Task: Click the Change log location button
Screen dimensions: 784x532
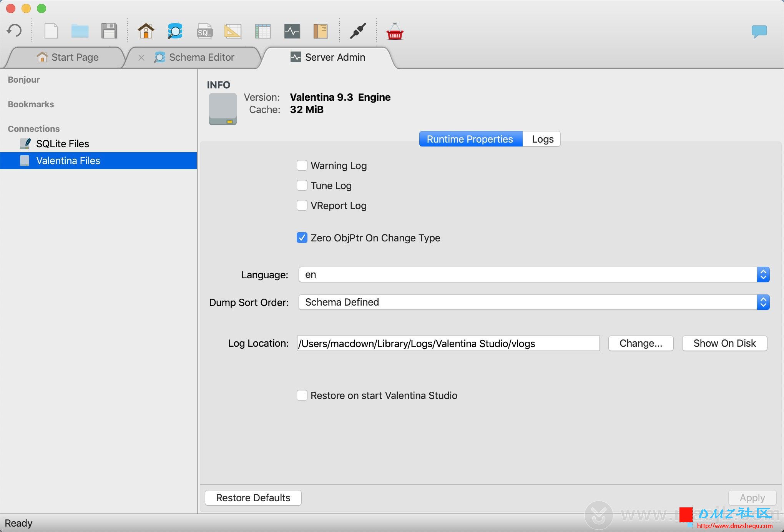Action: tap(640, 342)
